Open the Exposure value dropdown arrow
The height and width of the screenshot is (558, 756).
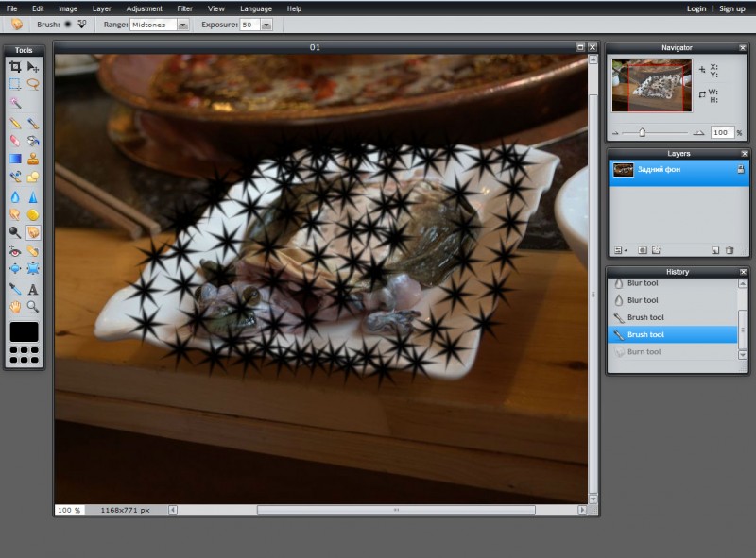[x=266, y=25]
